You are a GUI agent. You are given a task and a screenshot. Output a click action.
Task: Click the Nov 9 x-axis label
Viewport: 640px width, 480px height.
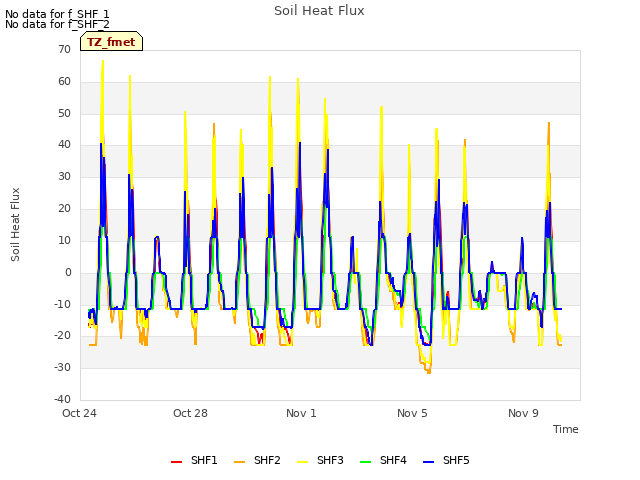coord(523,413)
